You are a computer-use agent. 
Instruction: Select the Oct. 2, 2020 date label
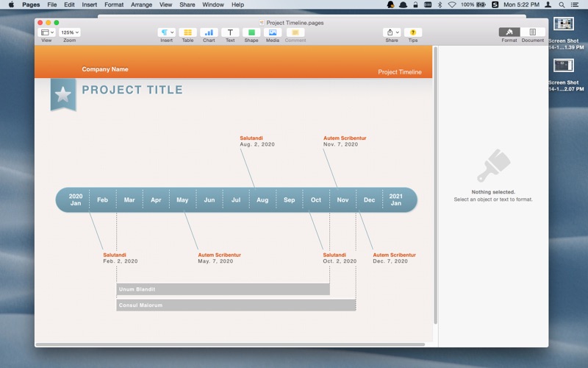pyautogui.click(x=340, y=261)
